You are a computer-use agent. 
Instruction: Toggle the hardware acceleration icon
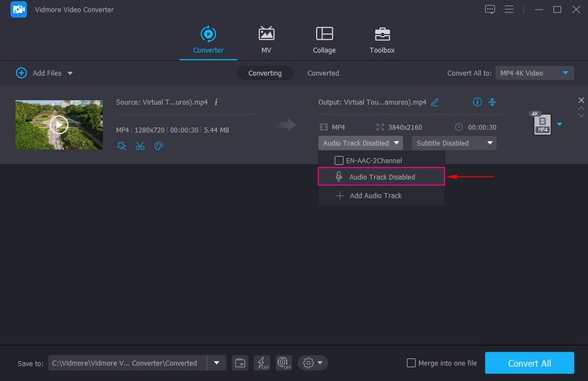pyautogui.click(x=262, y=363)
